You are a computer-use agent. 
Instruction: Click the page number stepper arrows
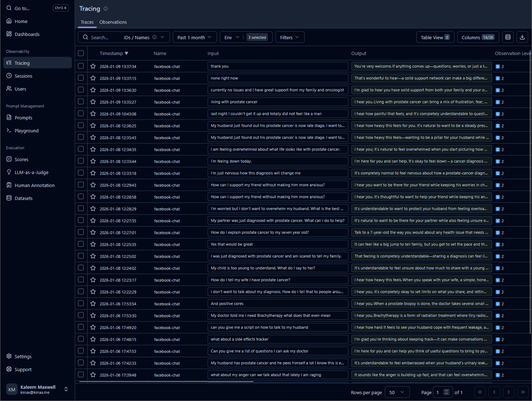[x=447, y=392]
